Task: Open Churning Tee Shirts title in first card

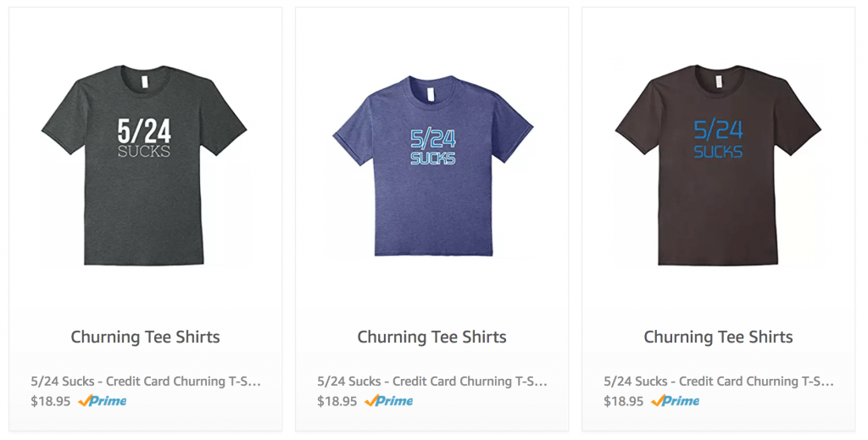Action: pos(145,337)
